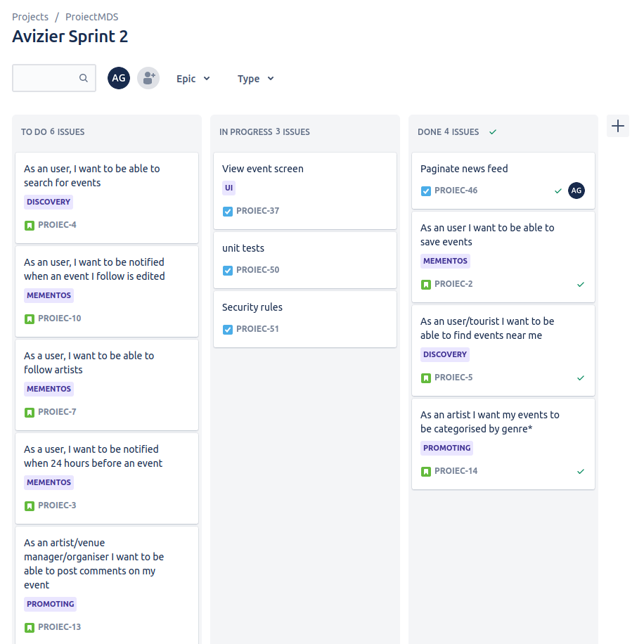This screenshot has height=644, width=644.
Task: Click task icon next to PROIEC-51
Action: (228, 330)
